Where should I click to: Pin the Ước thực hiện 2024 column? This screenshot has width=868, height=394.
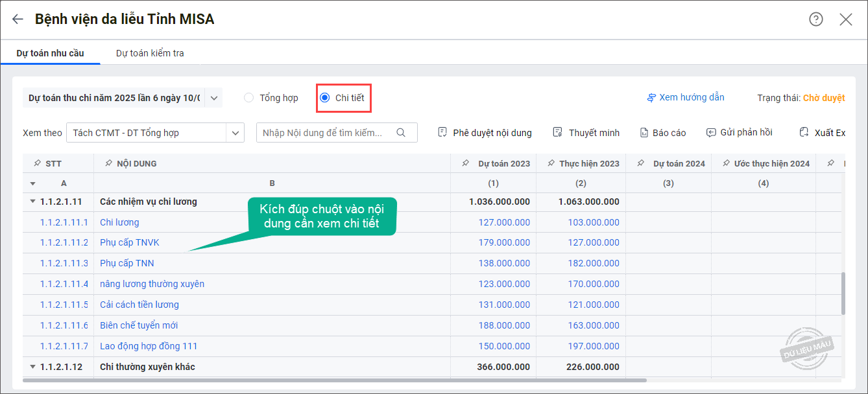tap(725, 163)
